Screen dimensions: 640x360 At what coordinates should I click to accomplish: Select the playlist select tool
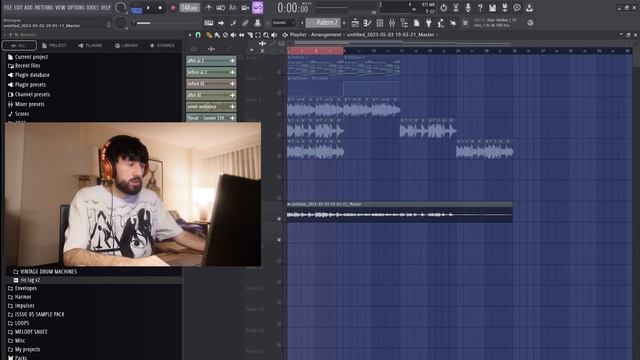(x=258, y=35)
